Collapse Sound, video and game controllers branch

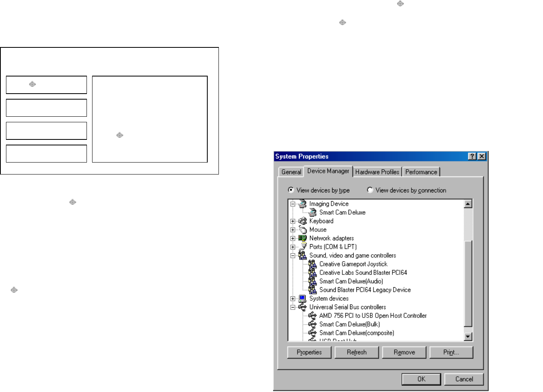[293, 256]
